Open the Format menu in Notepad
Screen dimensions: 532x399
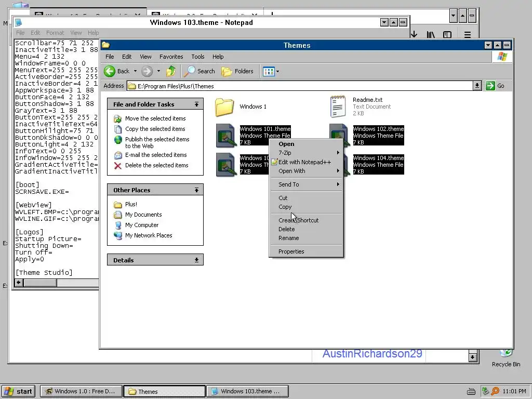click(55, 33)
